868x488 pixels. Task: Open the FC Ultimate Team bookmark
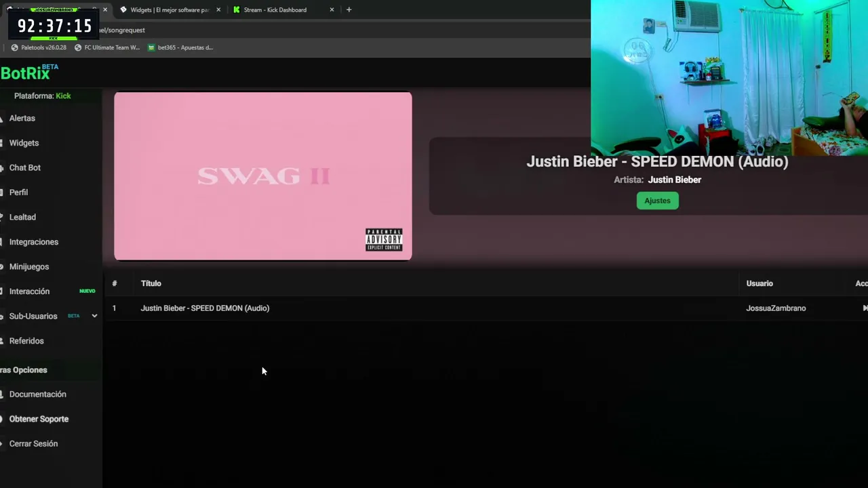[x=106, y=47]
